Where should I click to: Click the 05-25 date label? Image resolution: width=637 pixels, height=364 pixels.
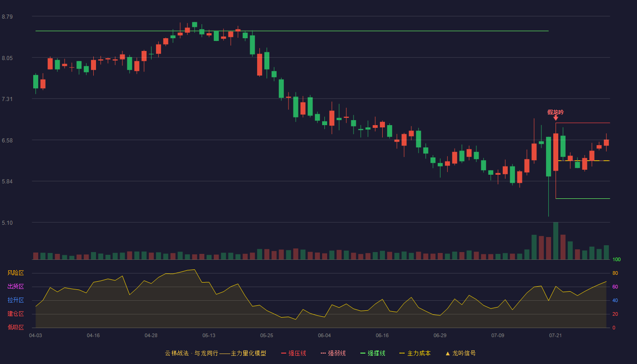[x=267, y=335]
